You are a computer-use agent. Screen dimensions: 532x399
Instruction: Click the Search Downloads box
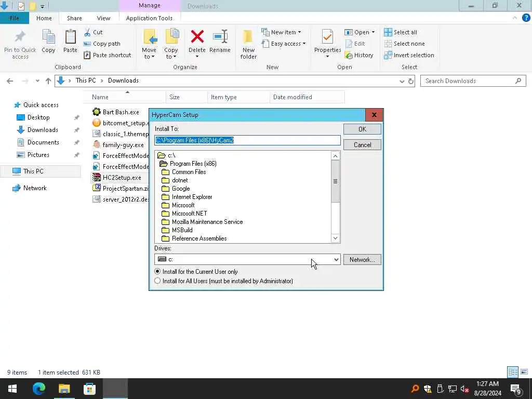pos(473,81)
